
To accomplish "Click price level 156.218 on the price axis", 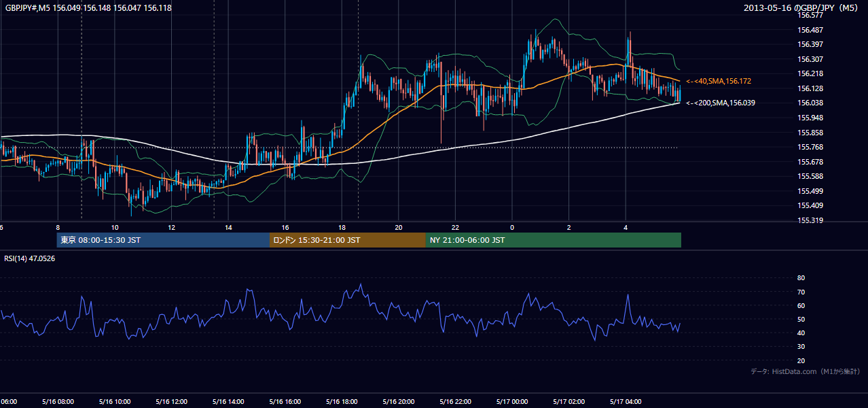I will click(x=810, y=73).
